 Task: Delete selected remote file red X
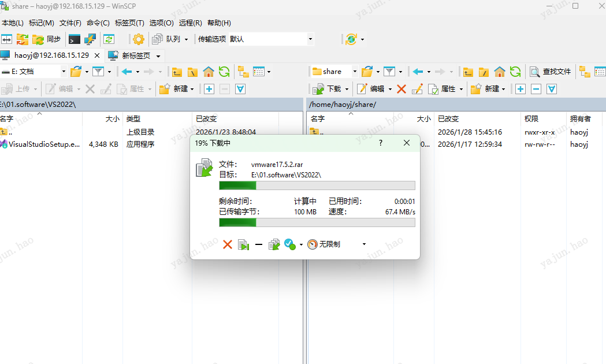point(401,89)
